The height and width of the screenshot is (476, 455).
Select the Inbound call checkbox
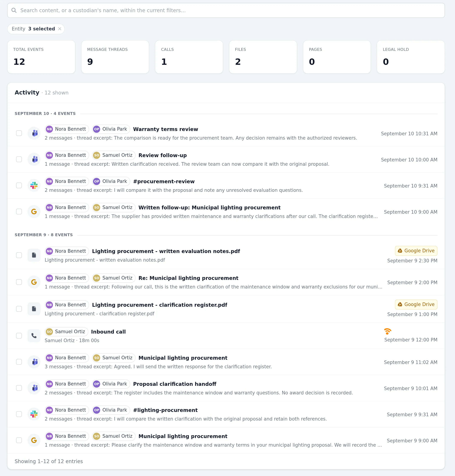point(19,336)
